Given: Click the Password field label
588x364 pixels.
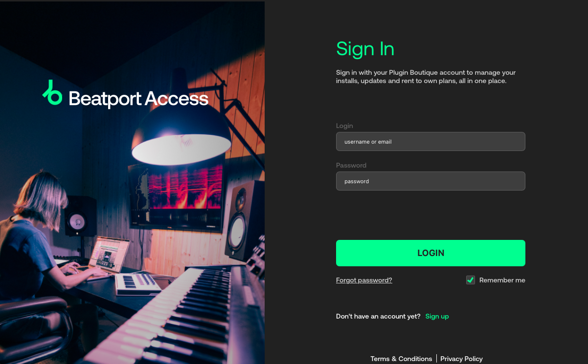Looking at the screenshot, I should (x=351, y=165).
